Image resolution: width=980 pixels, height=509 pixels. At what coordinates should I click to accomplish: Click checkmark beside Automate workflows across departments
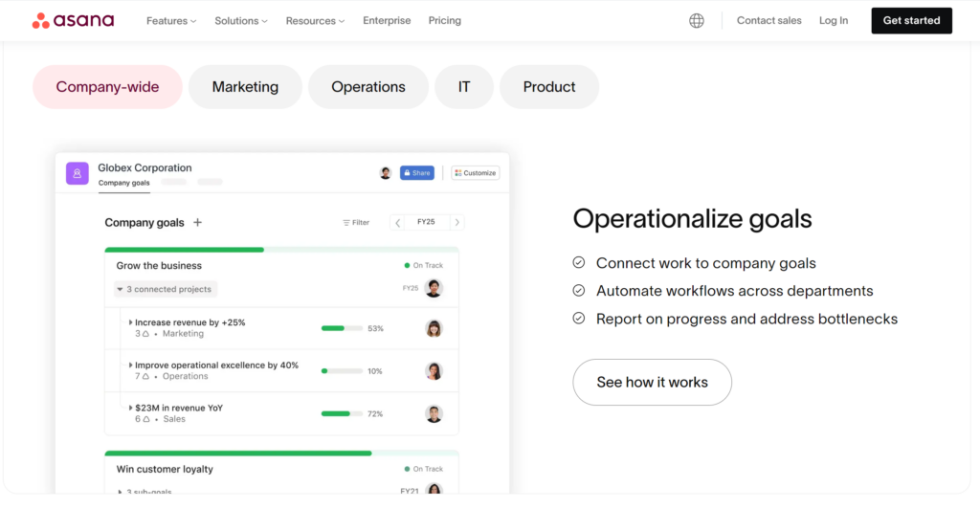579,291
